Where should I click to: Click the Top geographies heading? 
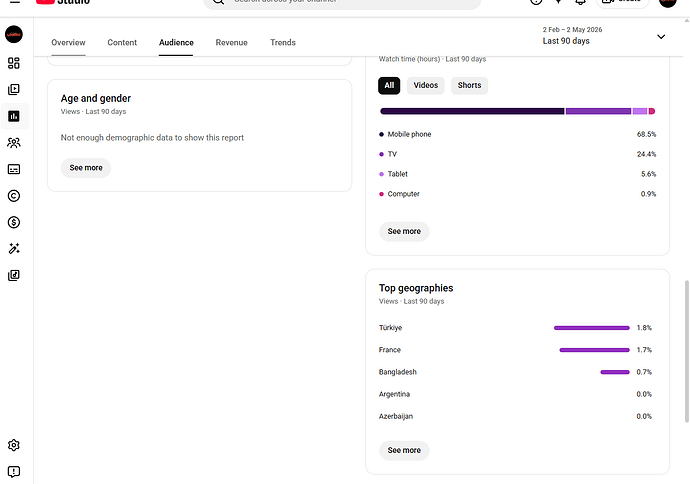pyautogui.click(x=416, y=288)
